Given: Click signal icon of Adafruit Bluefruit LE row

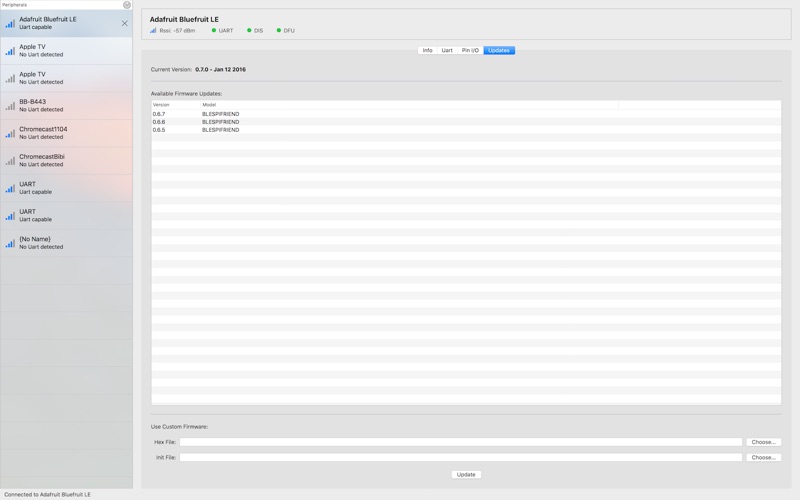Looking at the screenshot, I should coord(10,23).
